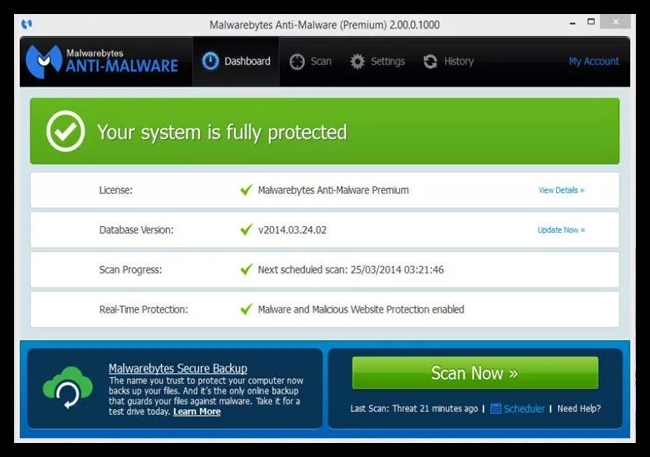Close the Malwarebytes window
Image resolution: width=650 pixels, height=457 pixels.
(616, 22)
